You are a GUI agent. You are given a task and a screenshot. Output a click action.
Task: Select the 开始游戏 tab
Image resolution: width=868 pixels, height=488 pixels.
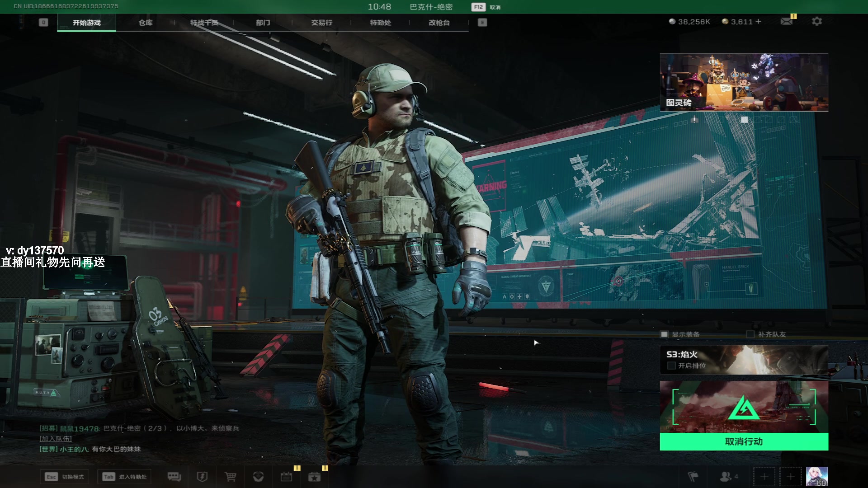coord(87,23)
